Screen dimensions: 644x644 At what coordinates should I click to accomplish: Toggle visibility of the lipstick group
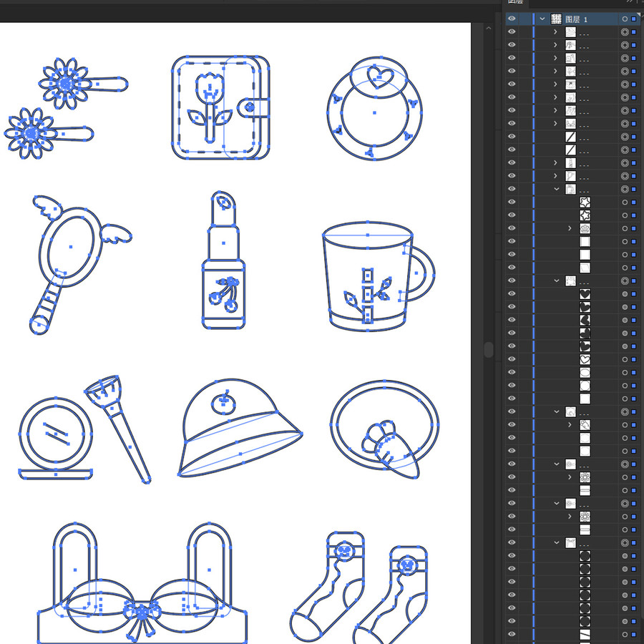pyautogui.click(x=512, y=162)
